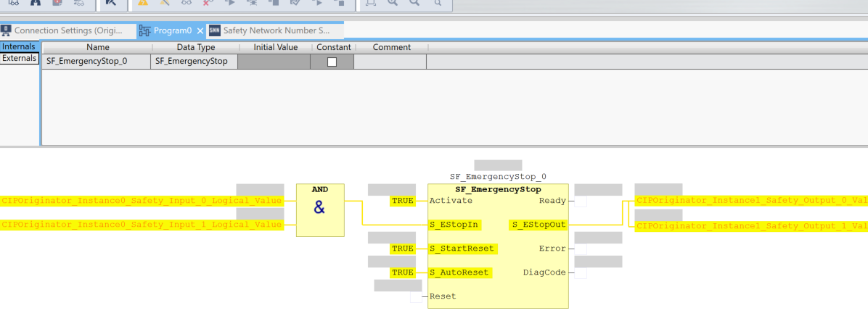Screen dimensions: 868x329
Task: Open the Safety Network Number tab
Action: click(275, 31)
